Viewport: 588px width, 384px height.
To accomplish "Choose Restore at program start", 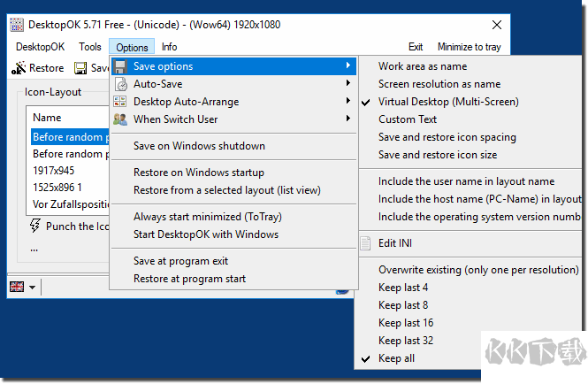I will pos(234,279).
